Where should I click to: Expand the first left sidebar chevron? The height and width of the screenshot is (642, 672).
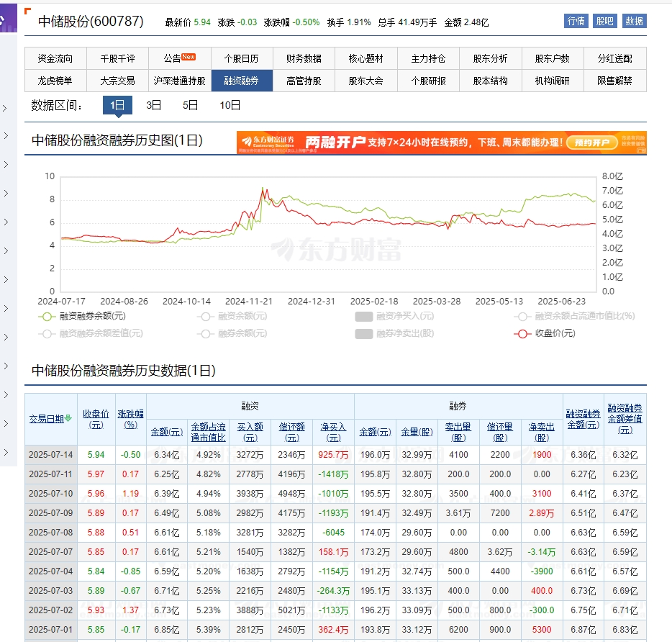point(6,108)
